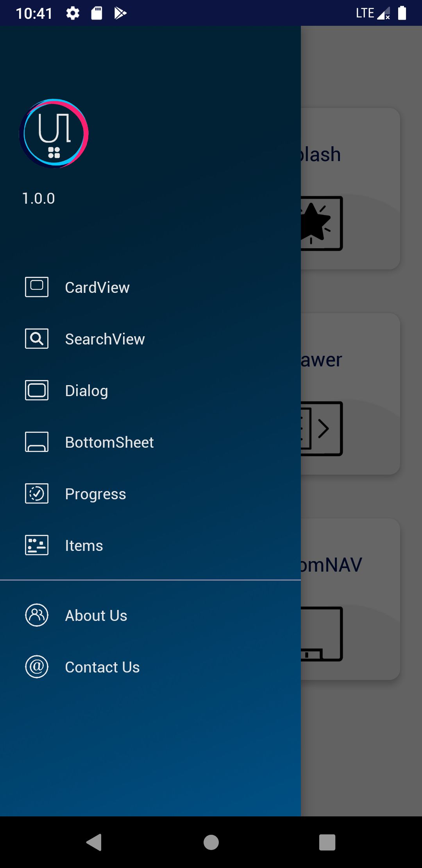
Task: Click the CardView icon in the drawer
Action: pos(37,287)
